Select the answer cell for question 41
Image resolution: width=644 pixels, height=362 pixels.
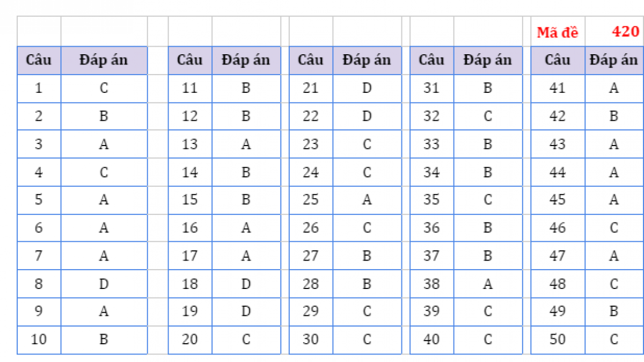[x=614, y=88]
